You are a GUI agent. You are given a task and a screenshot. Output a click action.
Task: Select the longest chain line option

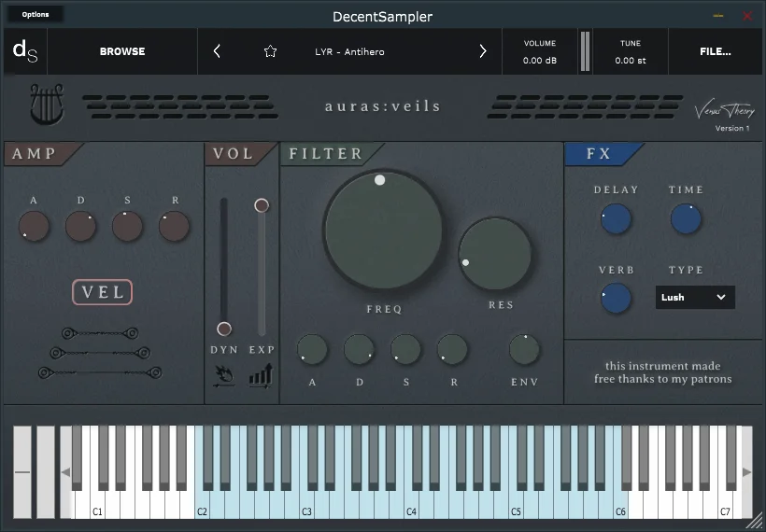tap(100, 373)
